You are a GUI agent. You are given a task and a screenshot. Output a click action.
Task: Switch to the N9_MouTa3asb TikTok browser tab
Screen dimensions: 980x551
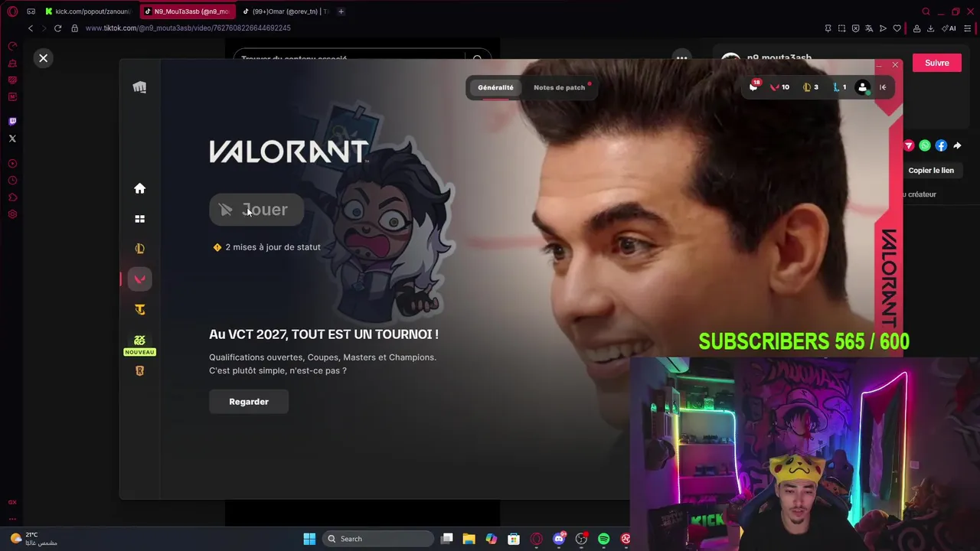187,11
